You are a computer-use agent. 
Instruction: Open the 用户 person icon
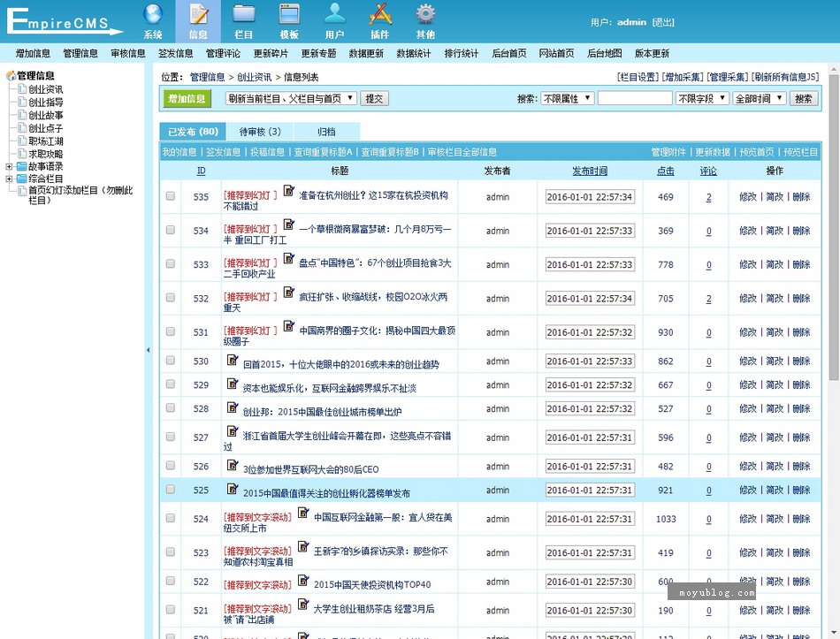coord(335,14)
